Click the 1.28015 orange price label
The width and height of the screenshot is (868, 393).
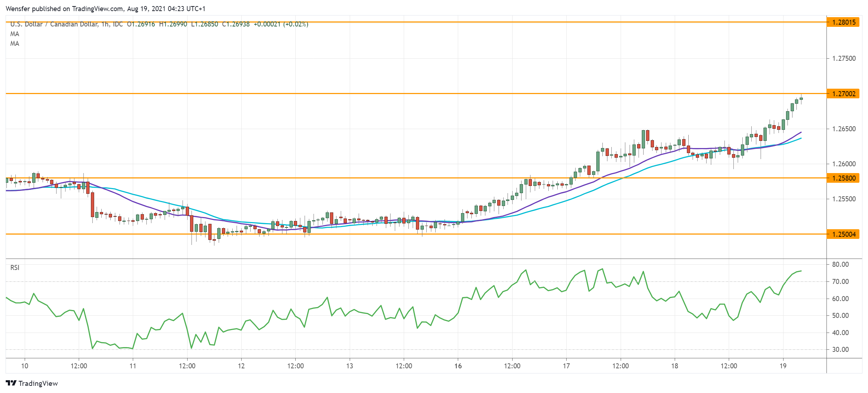pyautogui.click(x=843, y=22)
